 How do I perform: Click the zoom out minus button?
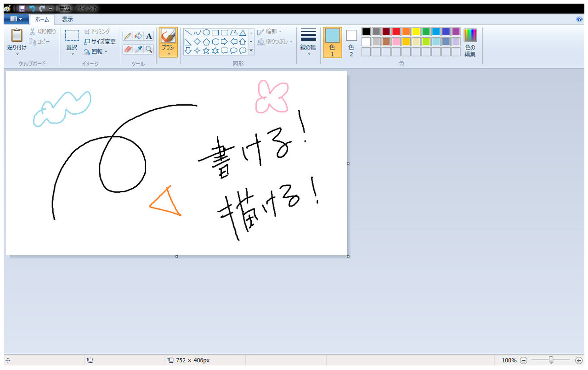[x=524, y=360]
